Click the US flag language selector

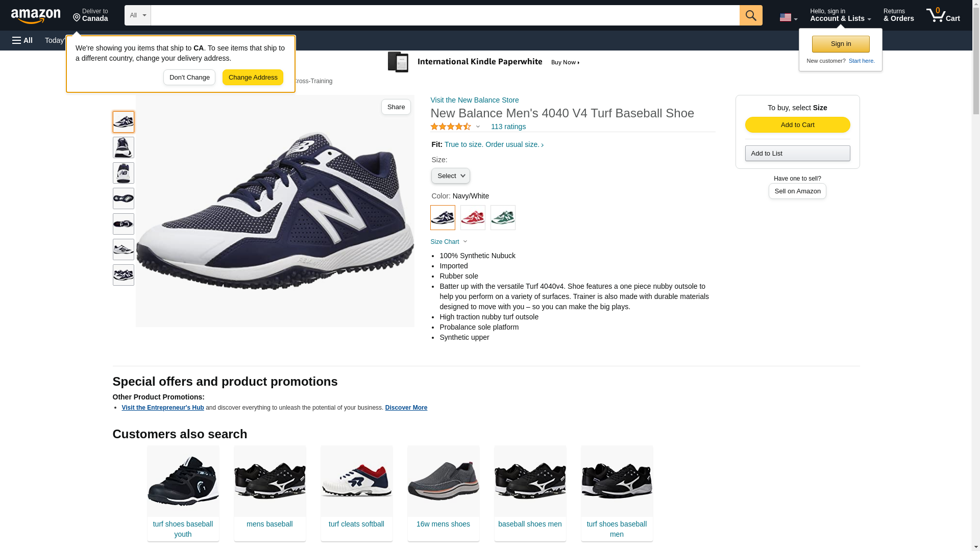click(x=788, y=17)
